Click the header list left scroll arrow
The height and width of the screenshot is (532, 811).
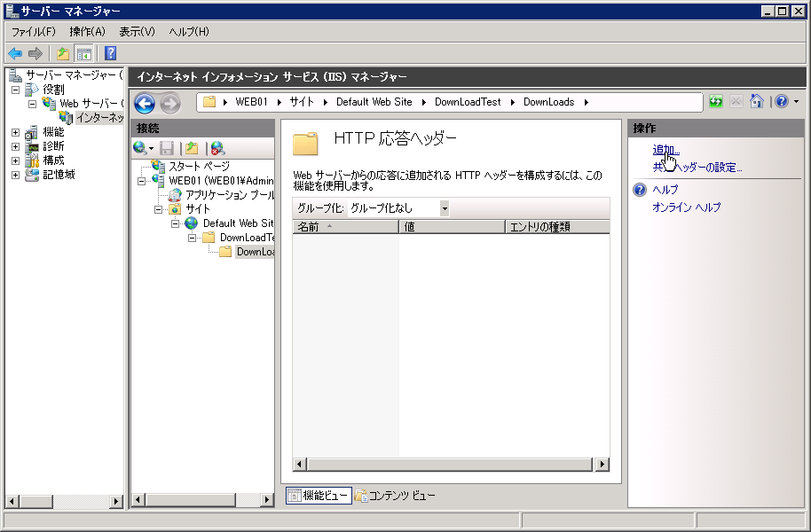pyautogui.click(x=300, y=465)
